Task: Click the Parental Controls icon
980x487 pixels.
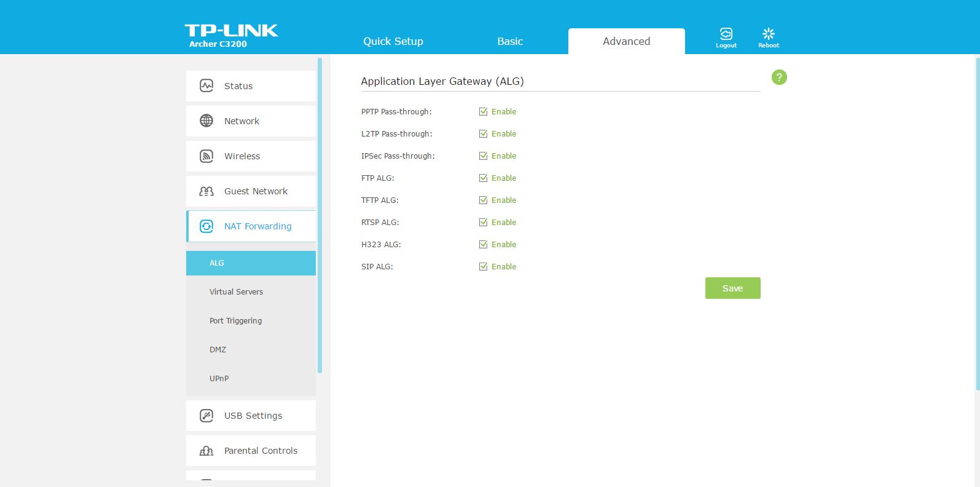Action: coord(206,451)
